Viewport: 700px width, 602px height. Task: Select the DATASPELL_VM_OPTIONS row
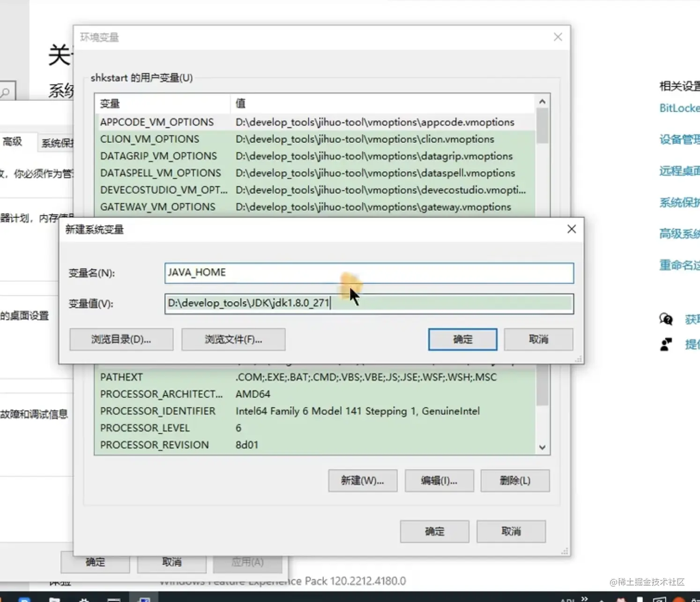[314, 173]
